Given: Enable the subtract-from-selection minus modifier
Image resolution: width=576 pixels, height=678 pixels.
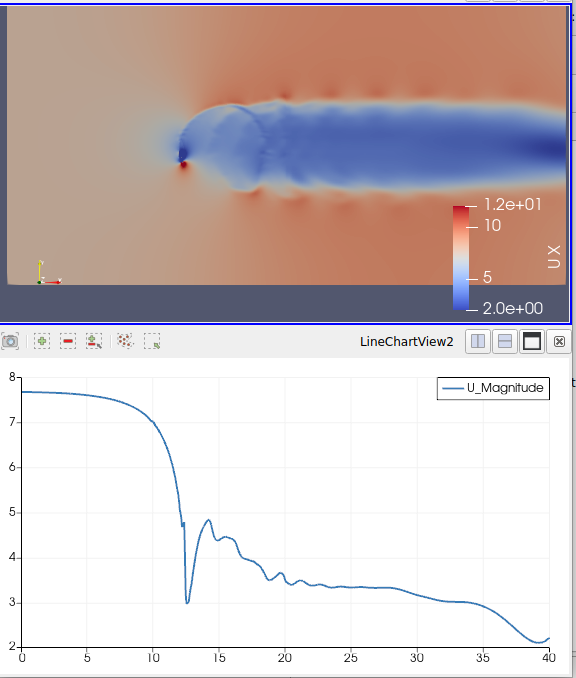Looking at the screenshot, I should (x=68, y=341).
